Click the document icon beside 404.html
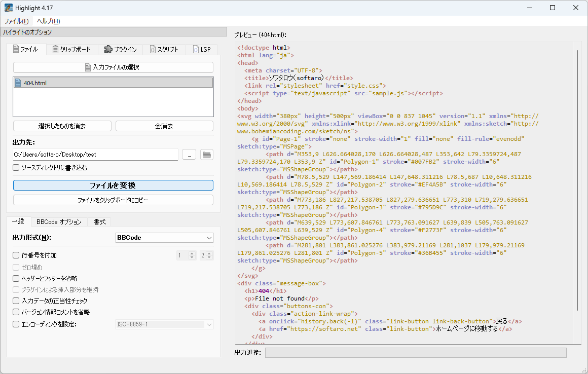Viewport: 588px width, 374px height. (x=18, y=83)
